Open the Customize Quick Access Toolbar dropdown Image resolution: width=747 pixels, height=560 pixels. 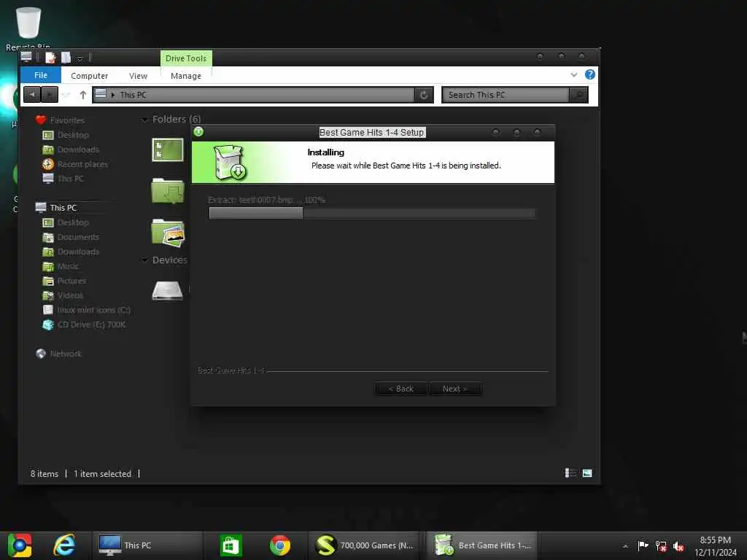80,58
